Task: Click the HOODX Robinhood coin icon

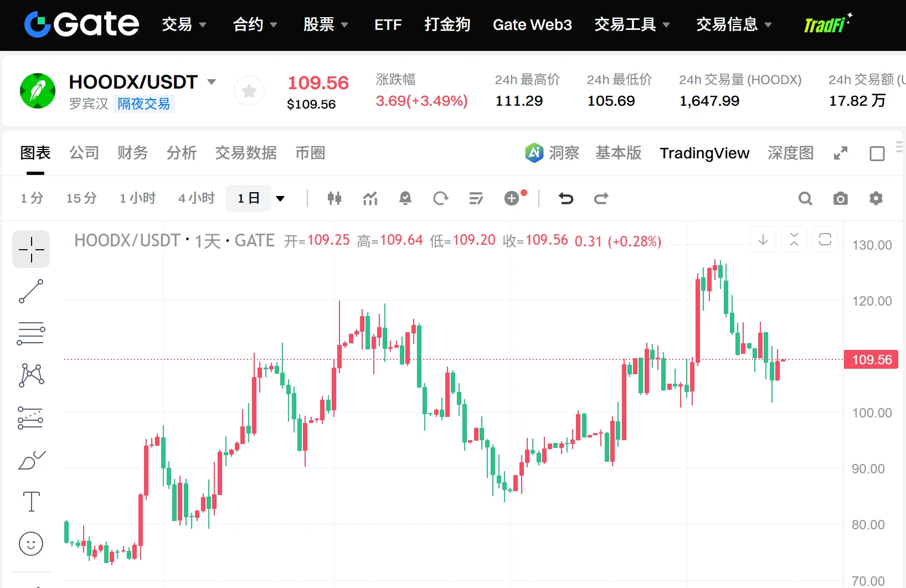Action: click(x=38, y=91)
